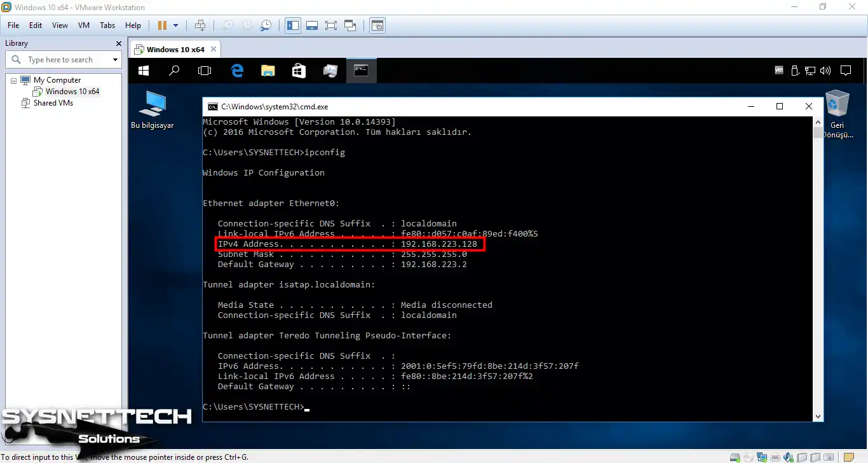Open the snapshot manager
The image size is (868, 463).
266,25
